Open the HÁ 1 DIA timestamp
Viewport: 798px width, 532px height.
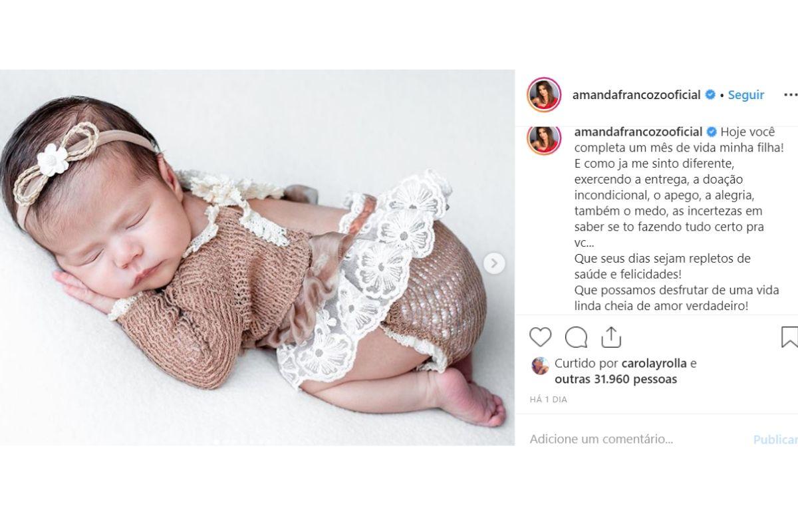549,400
